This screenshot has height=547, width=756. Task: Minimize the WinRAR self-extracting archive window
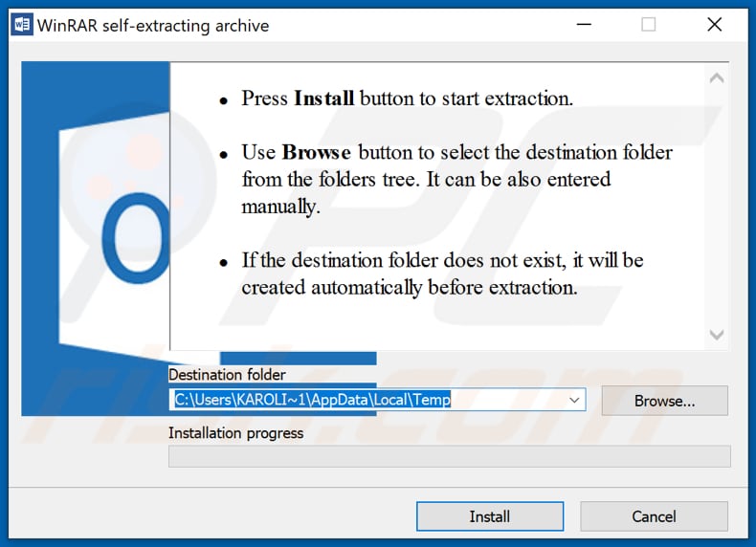click(x=583, y=26)
